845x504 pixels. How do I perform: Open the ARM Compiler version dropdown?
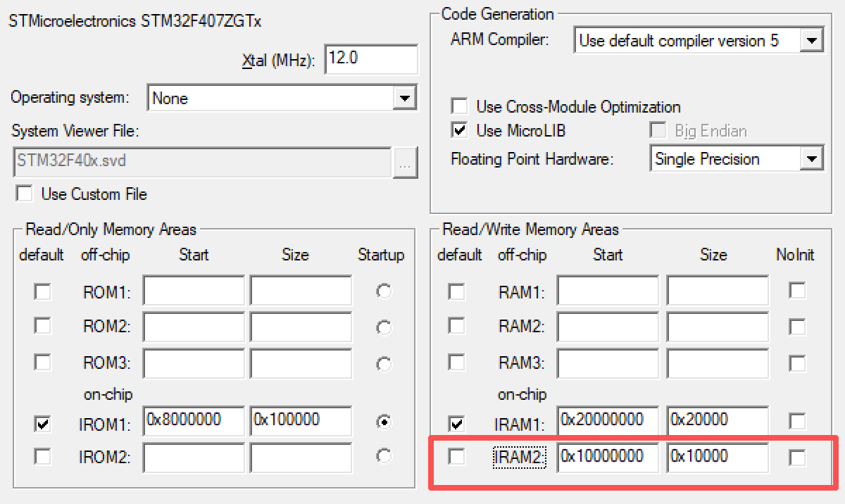(x=811, y=40)
